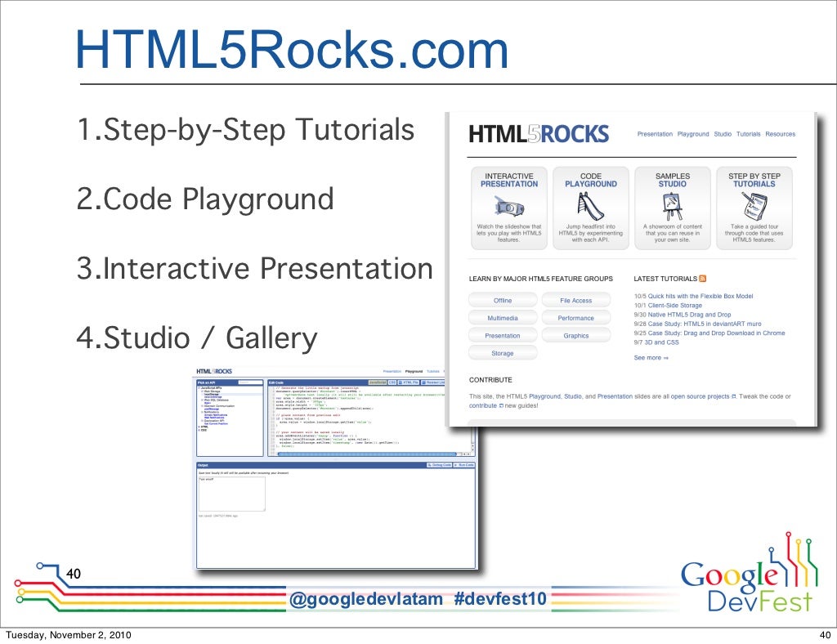This screenshot has height=644, width=837.
Task: Click the 'Code Playground' card title
Action: [590, 180]
